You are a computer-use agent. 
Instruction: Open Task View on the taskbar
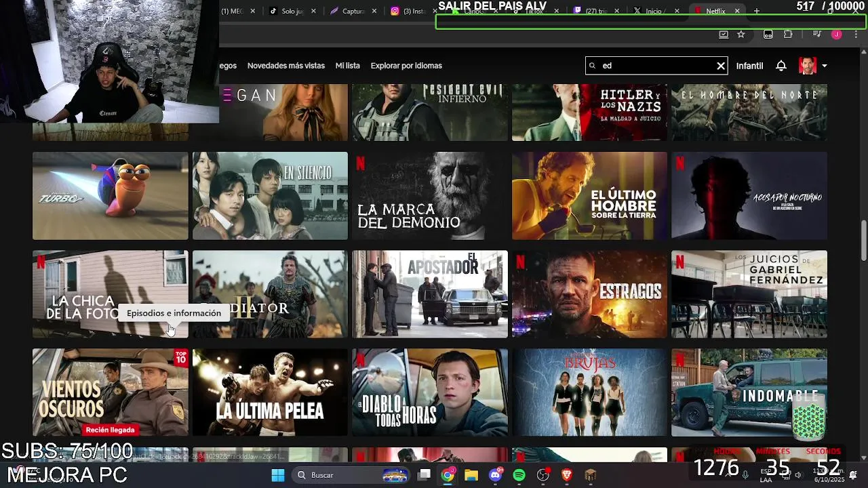(425, 475)
